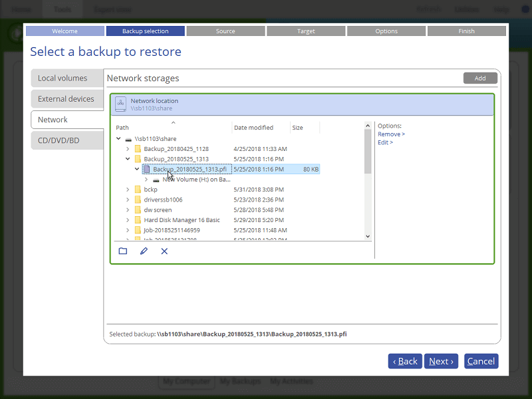Click the New Volume (H:) drive icon
The height and width of the screenshot is (399, 532).
point(155,179)
